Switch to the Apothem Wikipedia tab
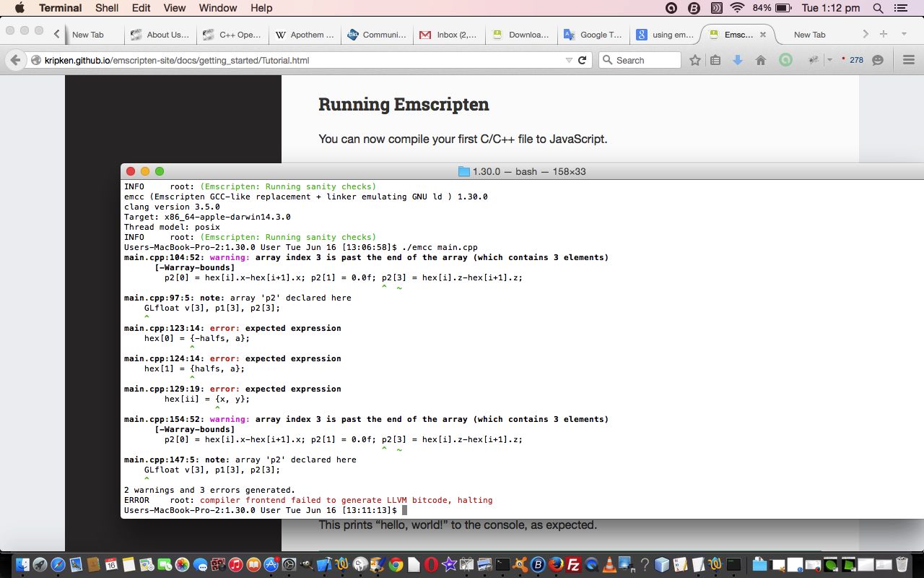Viewport: 924px width, 578px height. (305, 34)
